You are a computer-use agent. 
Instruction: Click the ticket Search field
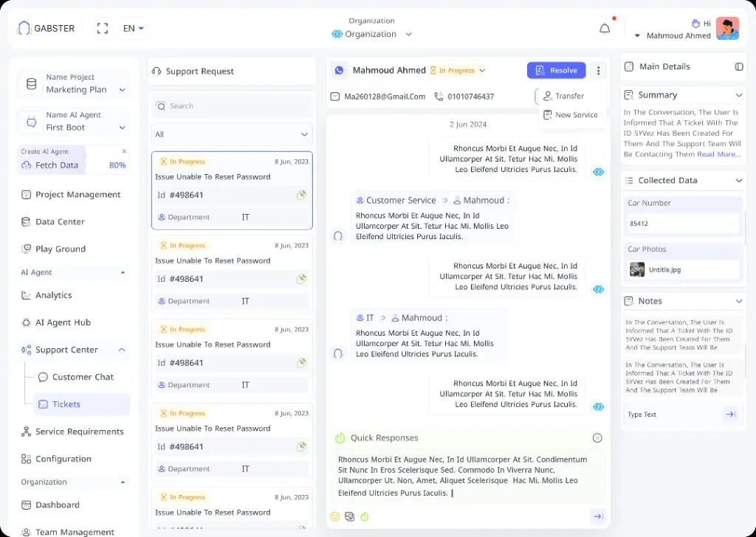coord(232,106)
